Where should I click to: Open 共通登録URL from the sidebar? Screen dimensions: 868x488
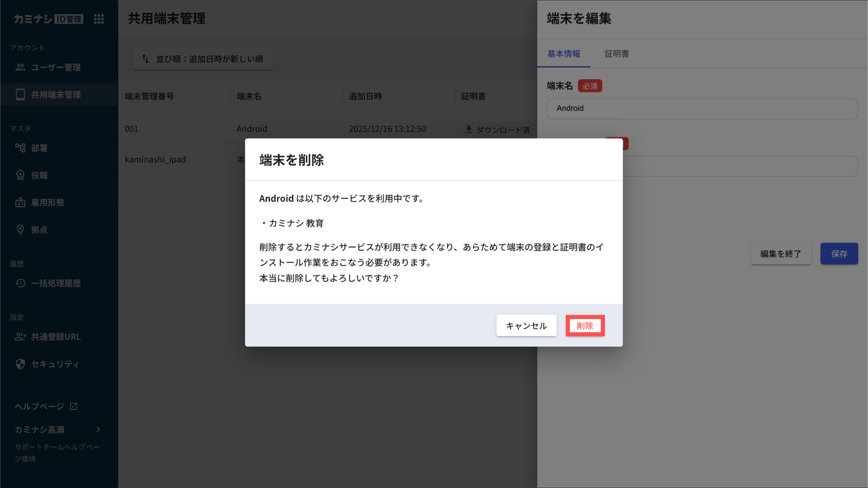click(x=55, y=337)
